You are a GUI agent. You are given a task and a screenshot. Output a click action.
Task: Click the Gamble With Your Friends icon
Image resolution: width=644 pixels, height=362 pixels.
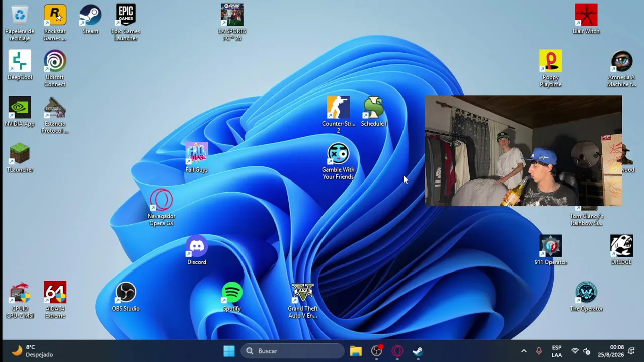coord(338,162)
